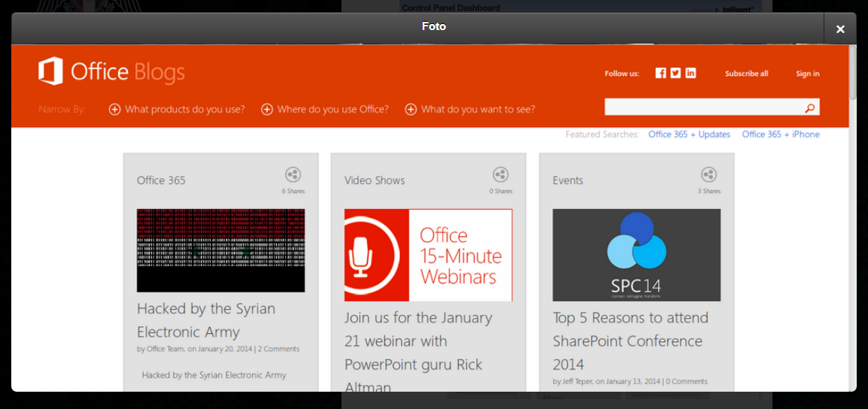868x409 pixels.
Task: Click the "Featured Searches:" label
Action: point(602,135)
